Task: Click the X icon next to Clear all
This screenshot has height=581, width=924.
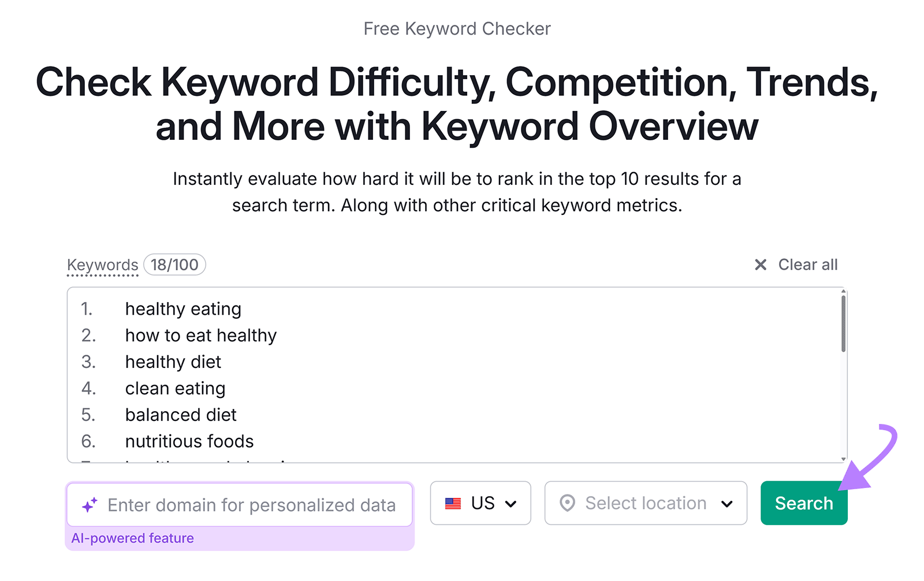Action: pos(761,265)
